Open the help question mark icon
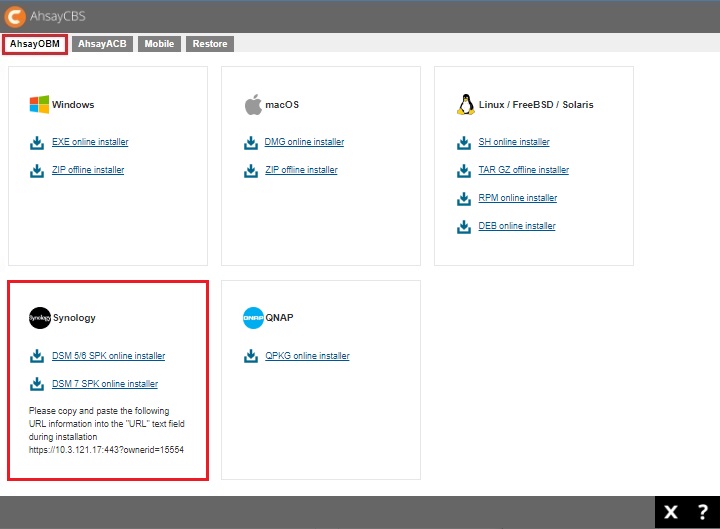The height and width of the screenshot is (529, 720). coord(702,512)
